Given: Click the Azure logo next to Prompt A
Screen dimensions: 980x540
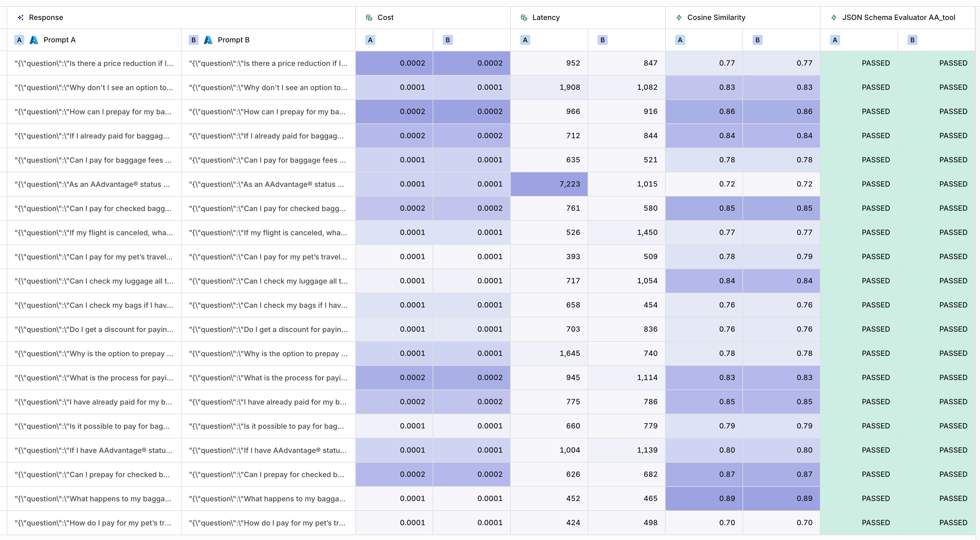Looking at the screenshot, I should (34, 40).
